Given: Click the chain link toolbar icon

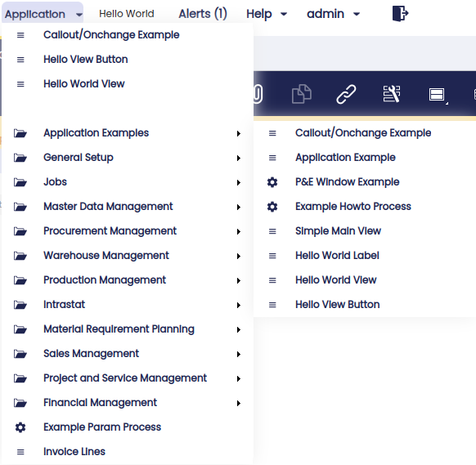Looking at the screenshot, I should point(346,94).
